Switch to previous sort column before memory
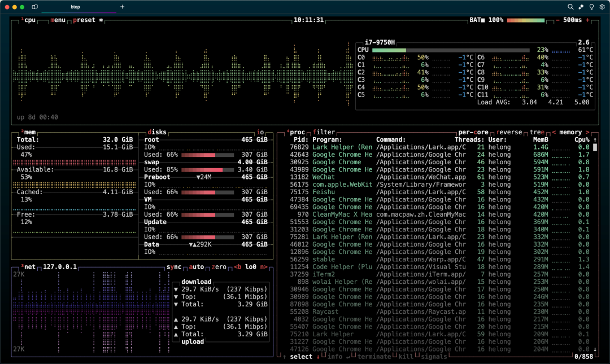 (554, 132)
